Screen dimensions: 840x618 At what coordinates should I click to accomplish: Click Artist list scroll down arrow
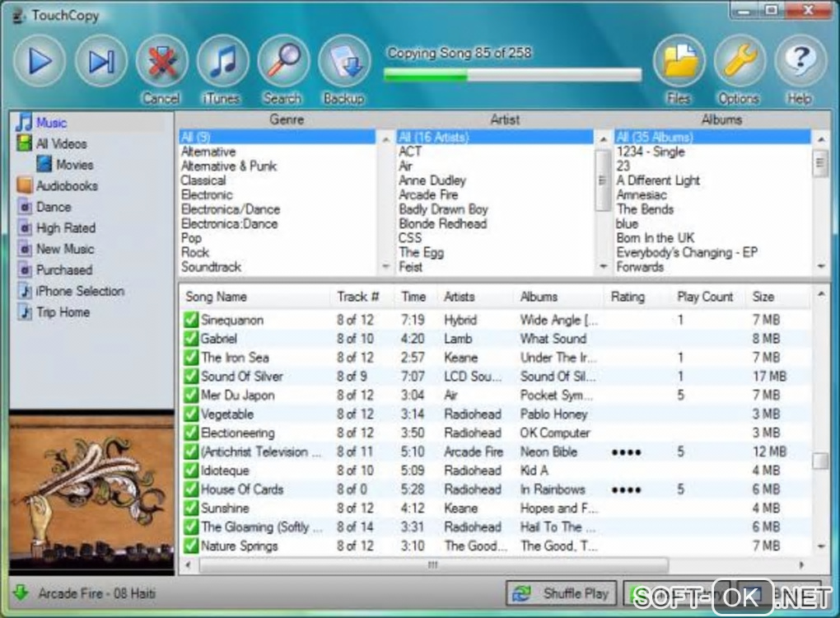[x=603, y=266]
